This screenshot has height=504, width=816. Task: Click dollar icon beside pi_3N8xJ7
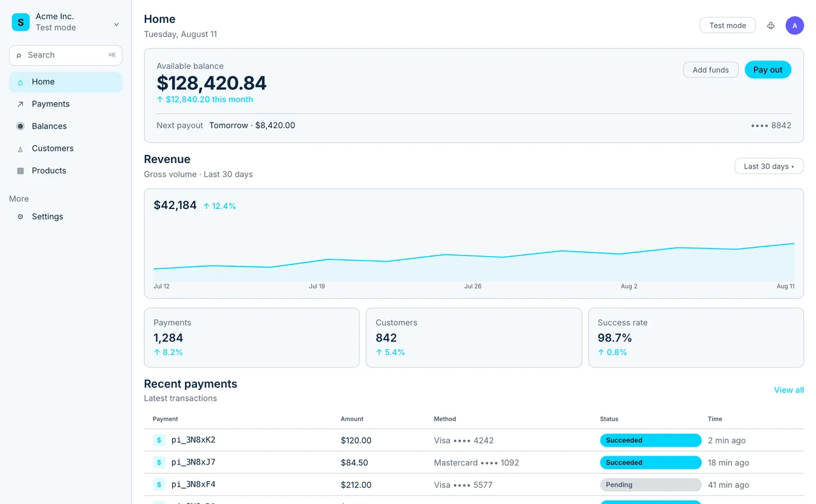(159, 463)
